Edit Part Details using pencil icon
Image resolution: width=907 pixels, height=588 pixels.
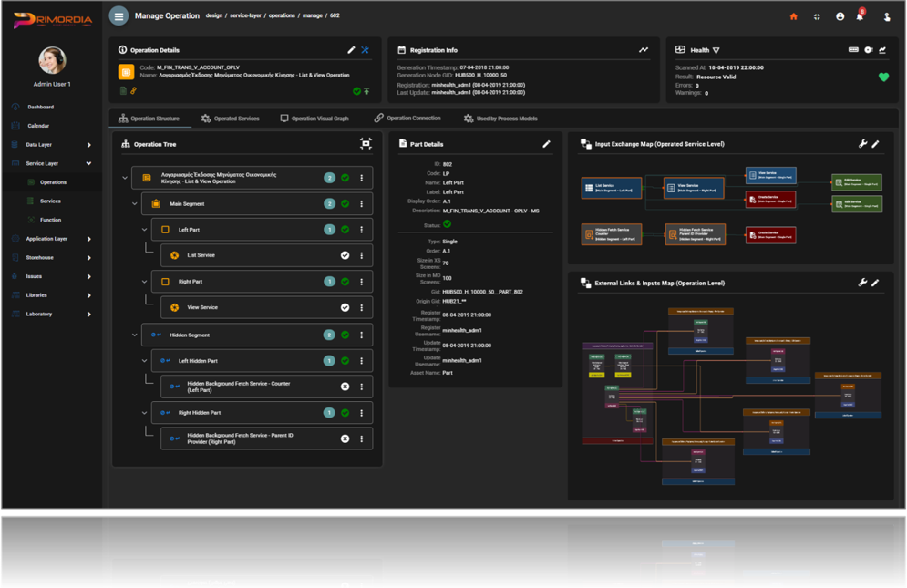[x=547, y=144]
